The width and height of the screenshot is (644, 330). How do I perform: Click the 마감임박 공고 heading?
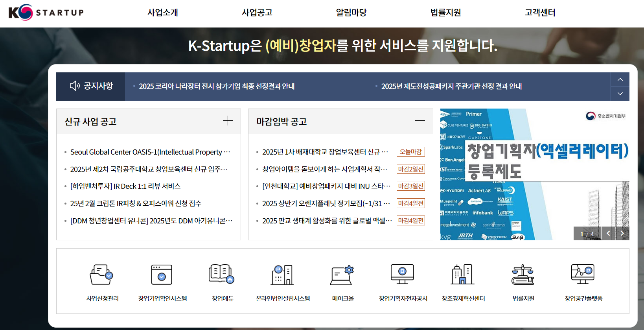pyautogui.click(x=282, y=122)
